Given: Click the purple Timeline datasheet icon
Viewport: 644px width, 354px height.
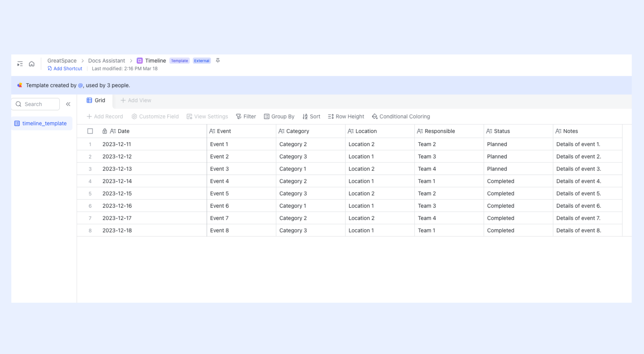Looking at the screenshot, I should click(140, 61).
